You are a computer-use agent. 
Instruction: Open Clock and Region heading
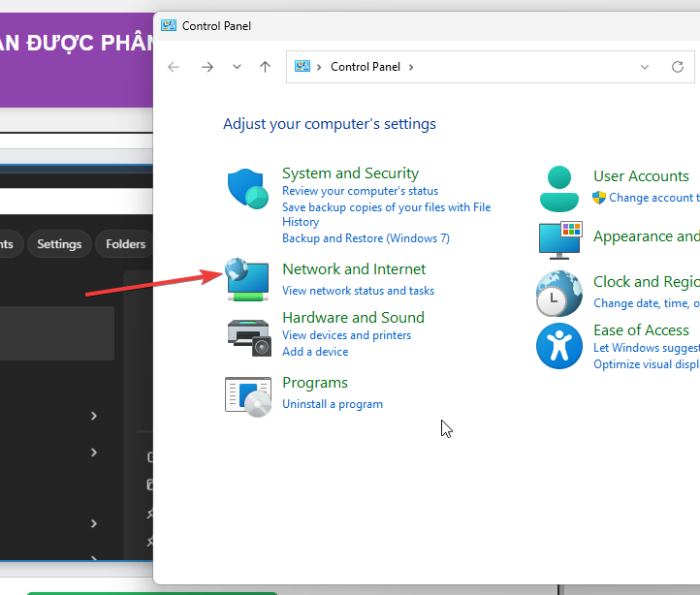[647, 282]
